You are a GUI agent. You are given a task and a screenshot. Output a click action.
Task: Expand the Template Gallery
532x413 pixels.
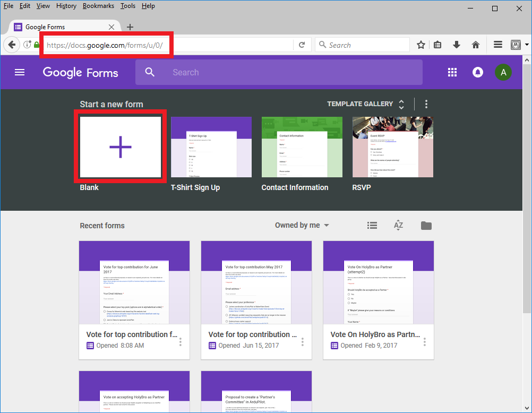[x=366, y=104]
